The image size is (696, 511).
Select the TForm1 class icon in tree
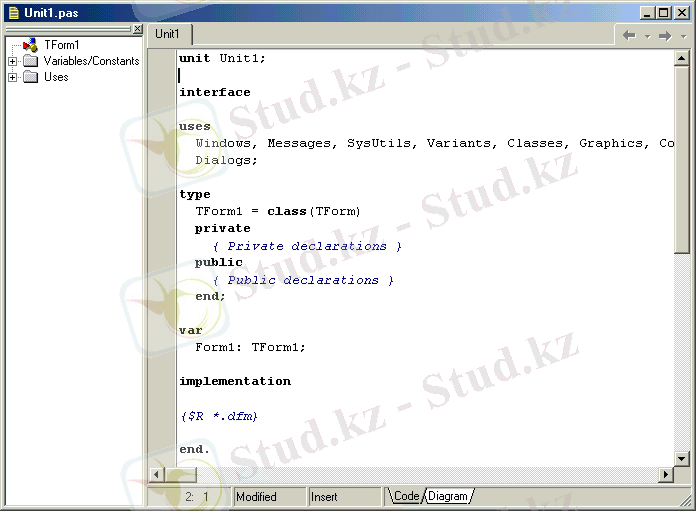click(30, 45)
